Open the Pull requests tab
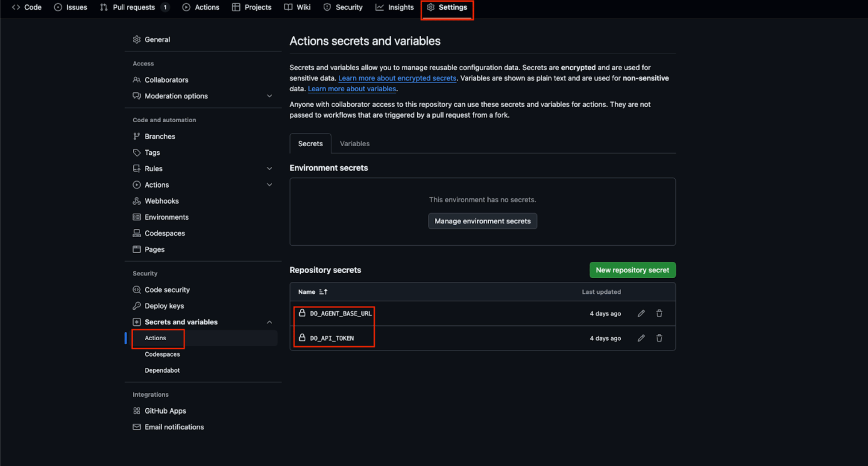The image size is (868, 466). point(135,7)
